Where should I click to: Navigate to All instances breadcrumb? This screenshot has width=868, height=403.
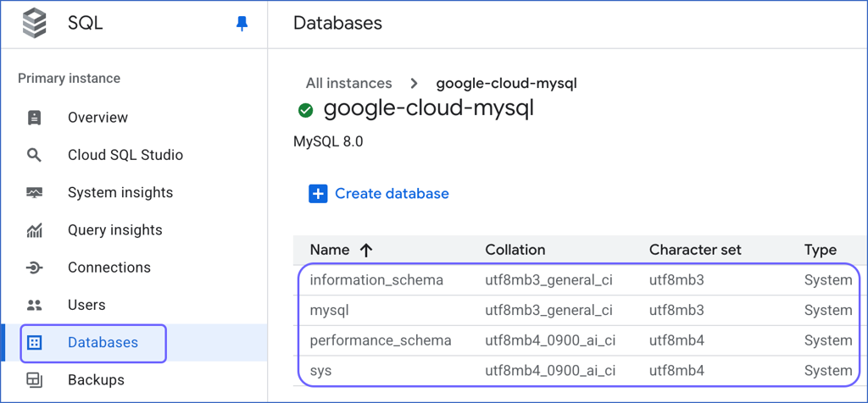[348, 84]
